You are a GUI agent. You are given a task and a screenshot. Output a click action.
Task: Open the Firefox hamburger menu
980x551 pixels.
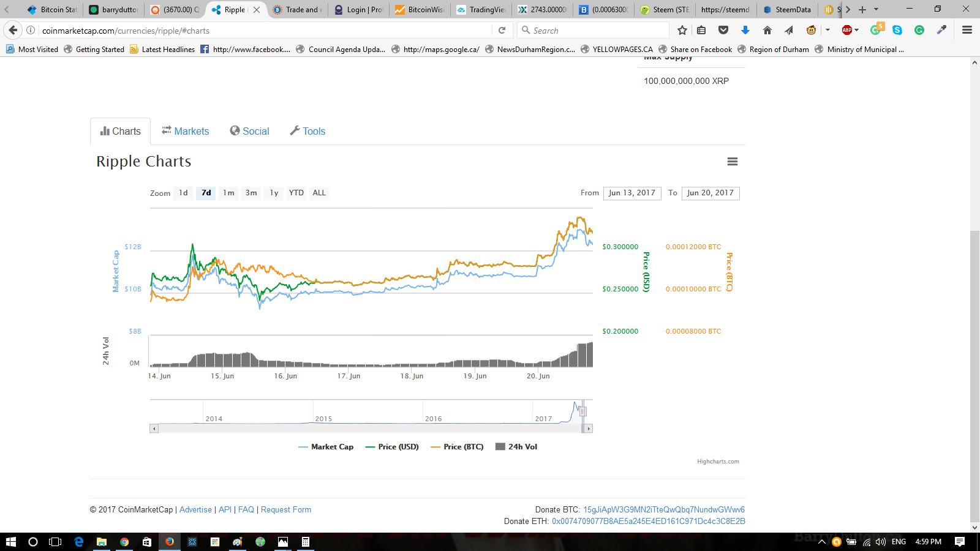pyautogui.click(x=967, y=30)
